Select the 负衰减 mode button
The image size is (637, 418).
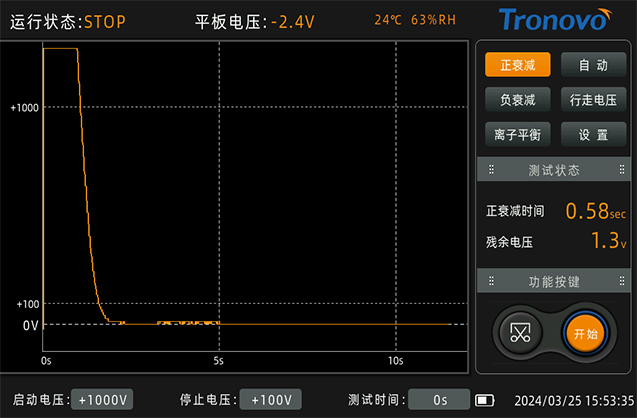coord(518,100)
